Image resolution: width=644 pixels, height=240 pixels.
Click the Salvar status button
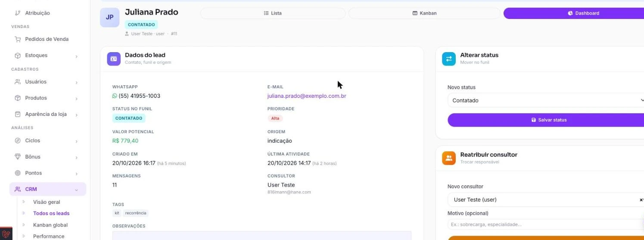546,120
